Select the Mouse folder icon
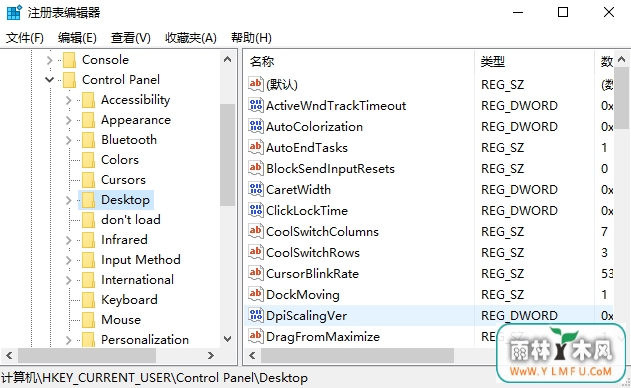Screen dimensions: 631x388 pos(88,320)
